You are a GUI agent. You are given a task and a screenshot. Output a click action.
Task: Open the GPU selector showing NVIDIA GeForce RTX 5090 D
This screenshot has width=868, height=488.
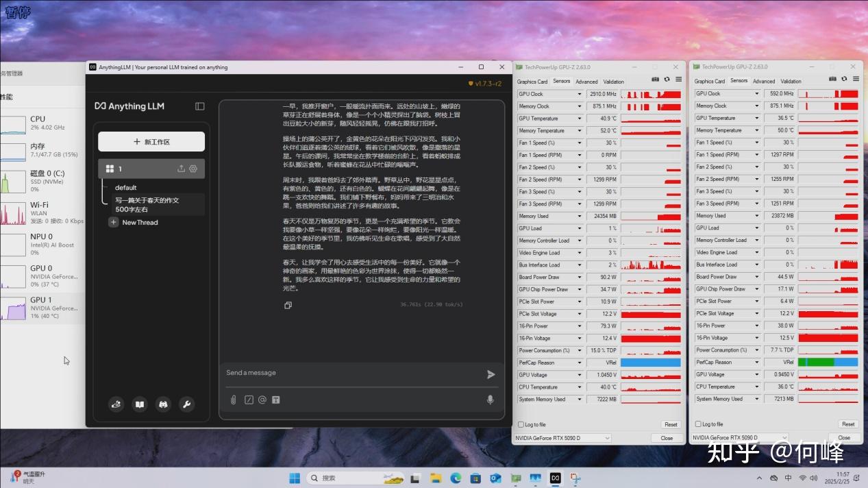[562, 437]
